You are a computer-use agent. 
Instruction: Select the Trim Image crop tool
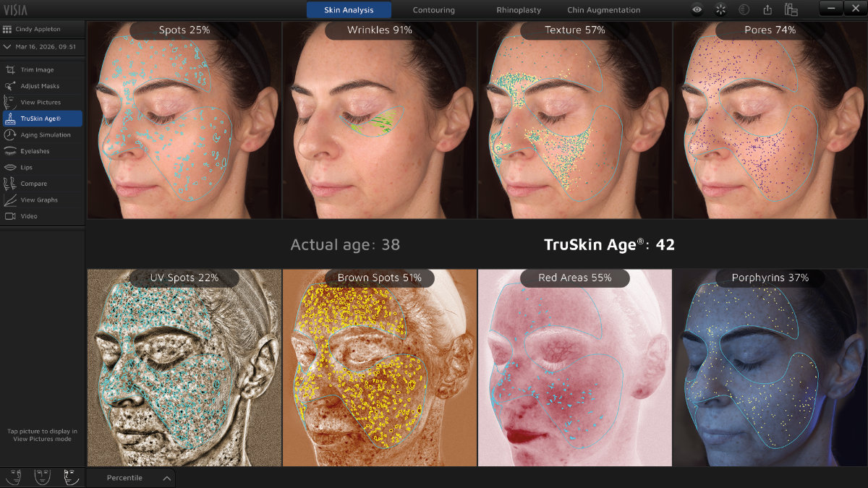tap(41, 70)
